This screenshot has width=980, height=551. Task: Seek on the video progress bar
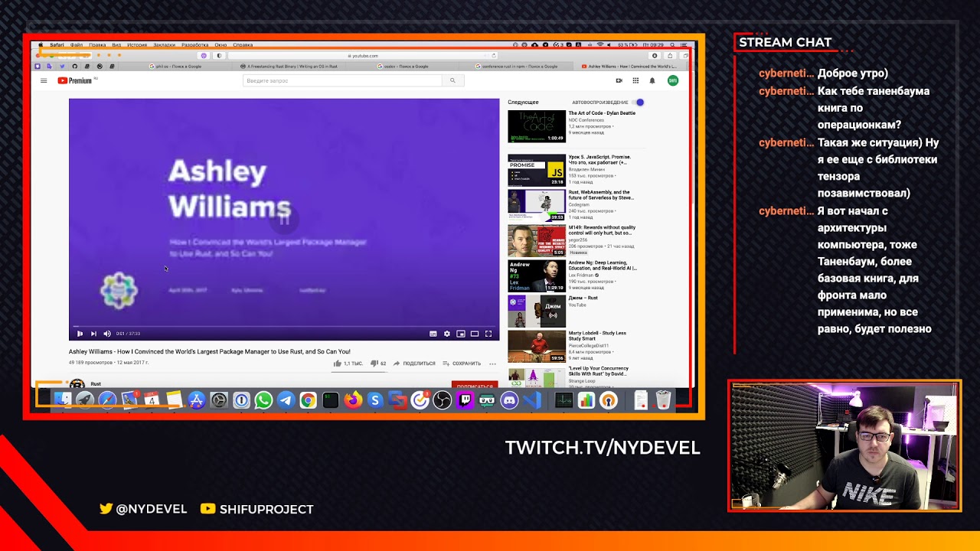click(x=284, y=327)
